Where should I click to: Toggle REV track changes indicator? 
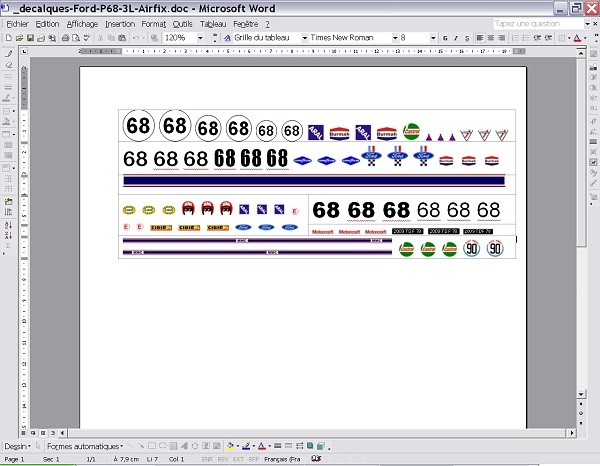pyautogui.click(x=223, y=459)
